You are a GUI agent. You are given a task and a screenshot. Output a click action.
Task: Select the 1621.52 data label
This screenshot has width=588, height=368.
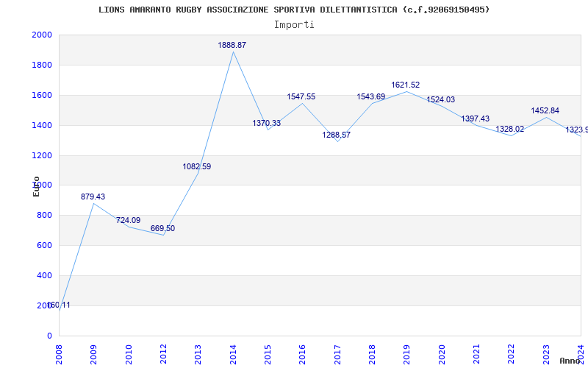(406, 85)
